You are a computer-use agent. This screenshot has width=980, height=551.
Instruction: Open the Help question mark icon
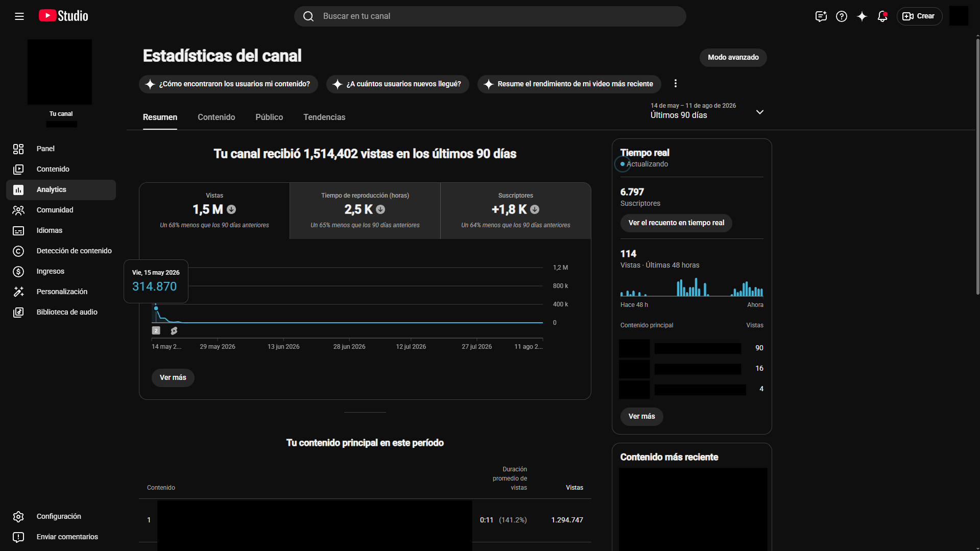pos(842,16)
